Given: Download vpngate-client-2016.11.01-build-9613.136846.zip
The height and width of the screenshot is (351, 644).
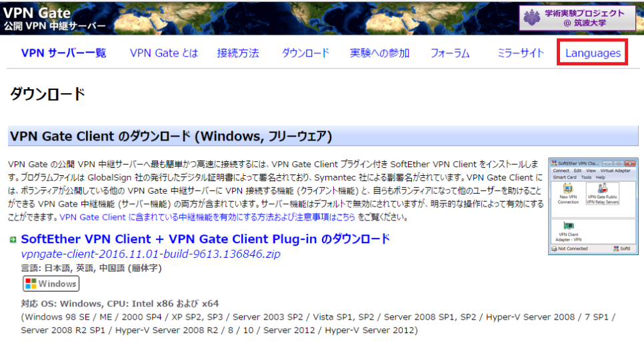Looking at the screenshot, I should click(151, 254).
